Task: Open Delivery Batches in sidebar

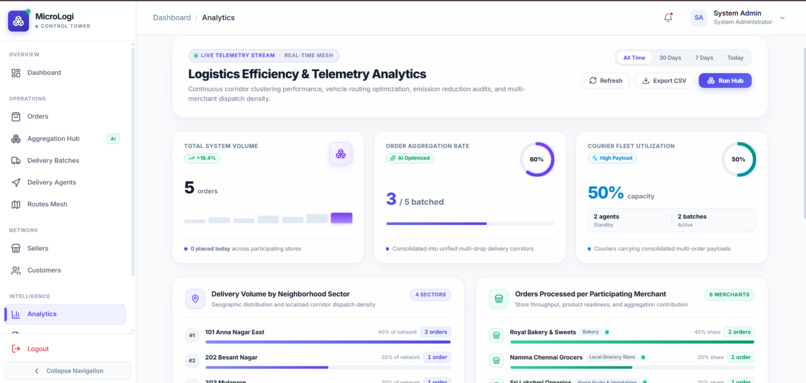Action: click(65, 160)
